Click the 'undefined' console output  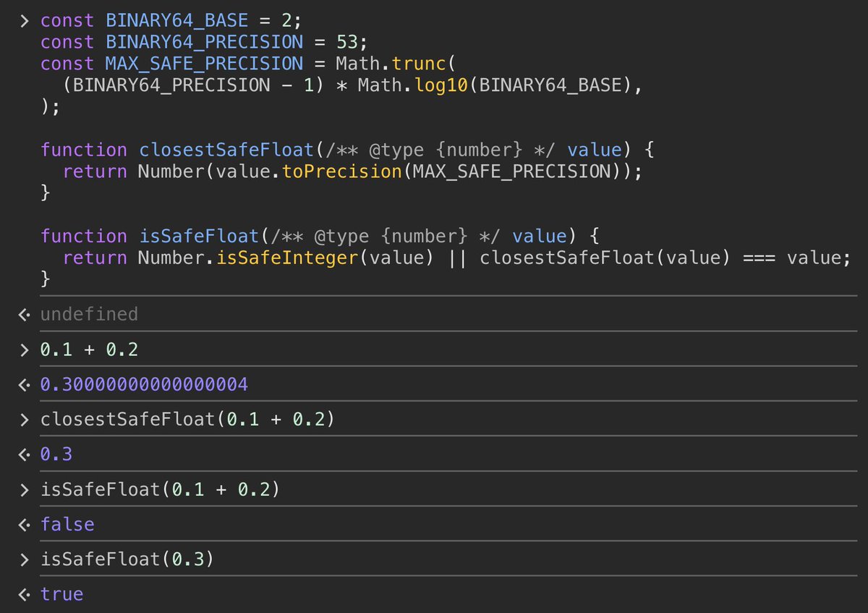[89, 313]
